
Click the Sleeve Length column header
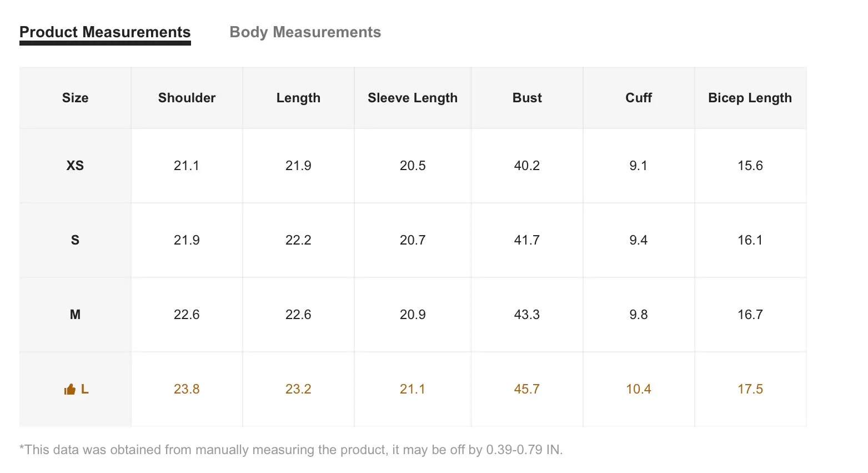(413, 98)
